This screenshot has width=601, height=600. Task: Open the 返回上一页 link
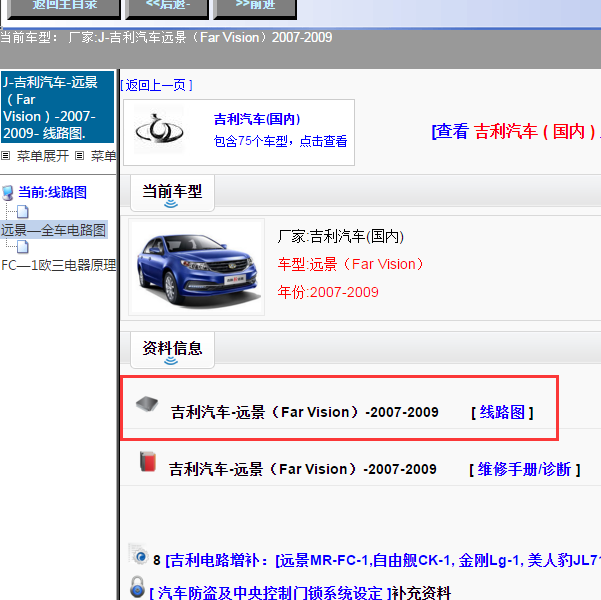[156, 85]
